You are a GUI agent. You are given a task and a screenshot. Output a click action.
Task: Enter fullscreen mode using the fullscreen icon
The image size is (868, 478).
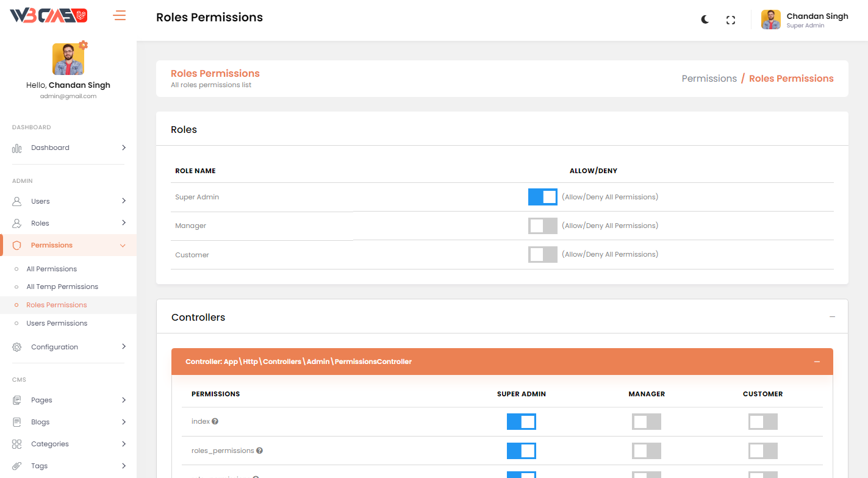click(730, 20)
